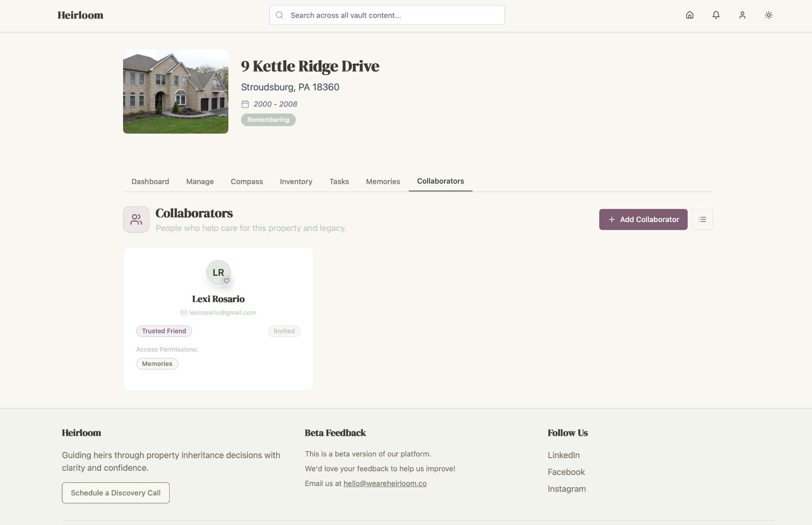Click Schedule a Discovery Call button
This screenshot has height=525, width=812.
tap(115, 493)
